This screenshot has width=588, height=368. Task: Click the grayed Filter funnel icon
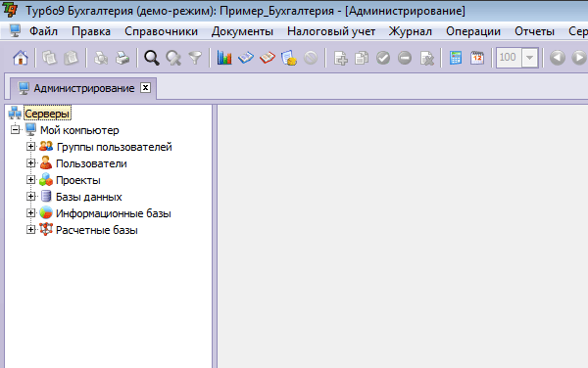pos(195,58)
